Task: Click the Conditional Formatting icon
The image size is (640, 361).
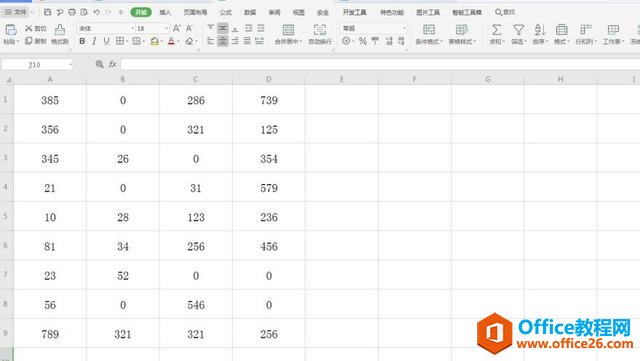Action: click(429, 30)
